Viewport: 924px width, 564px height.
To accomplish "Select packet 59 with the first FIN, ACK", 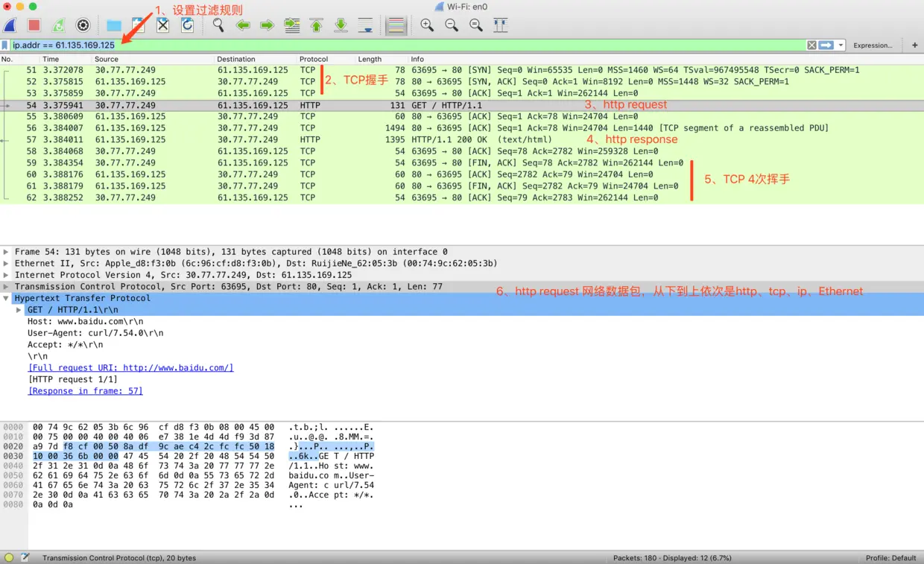I will [x=462, y=162].
